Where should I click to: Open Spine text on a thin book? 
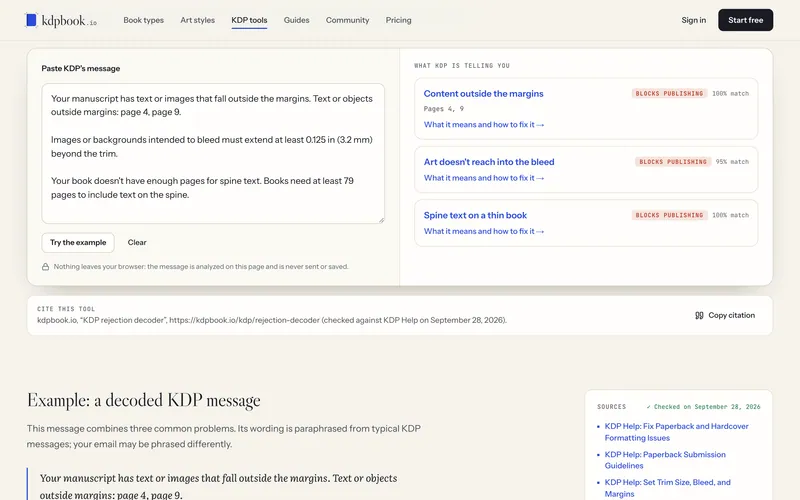coord(475,215)
